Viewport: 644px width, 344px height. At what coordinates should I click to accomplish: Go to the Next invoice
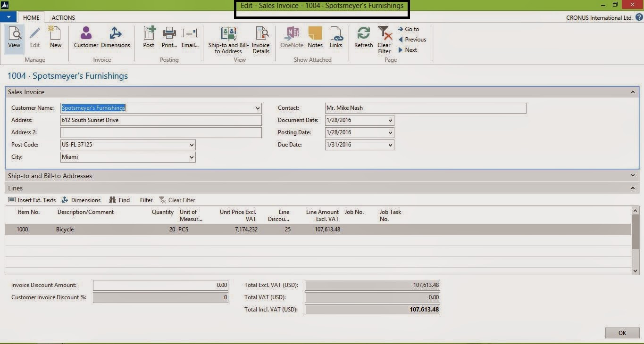[x=408, y=50]
